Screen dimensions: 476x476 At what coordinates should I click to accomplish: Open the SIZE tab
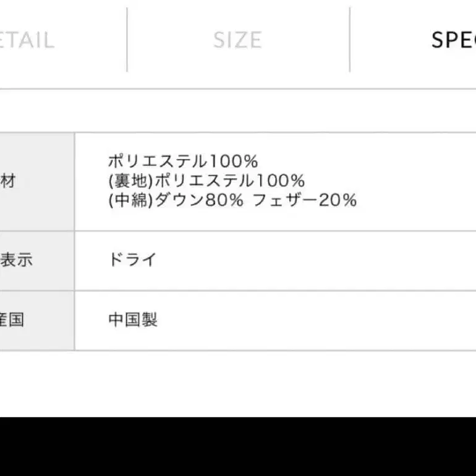click(237, 40)
